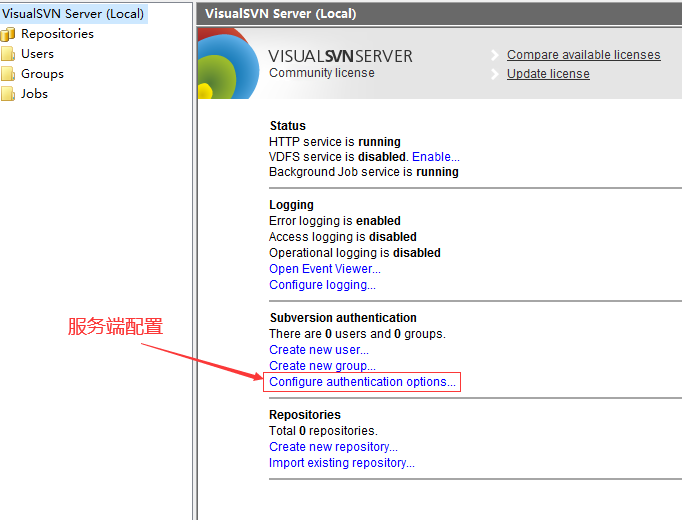Open Update license link
This screenshot has width=682, height=520.
click(x=548, y=74)
